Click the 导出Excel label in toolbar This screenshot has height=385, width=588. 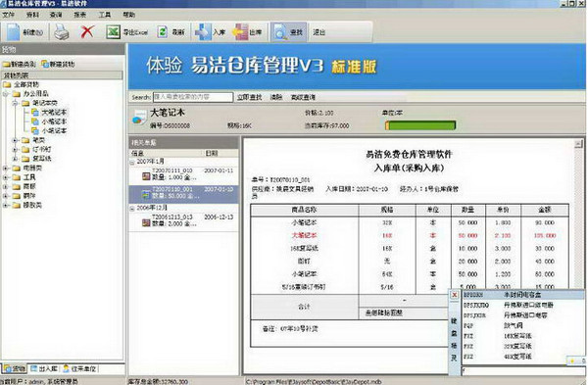click(x=135, y=32)
